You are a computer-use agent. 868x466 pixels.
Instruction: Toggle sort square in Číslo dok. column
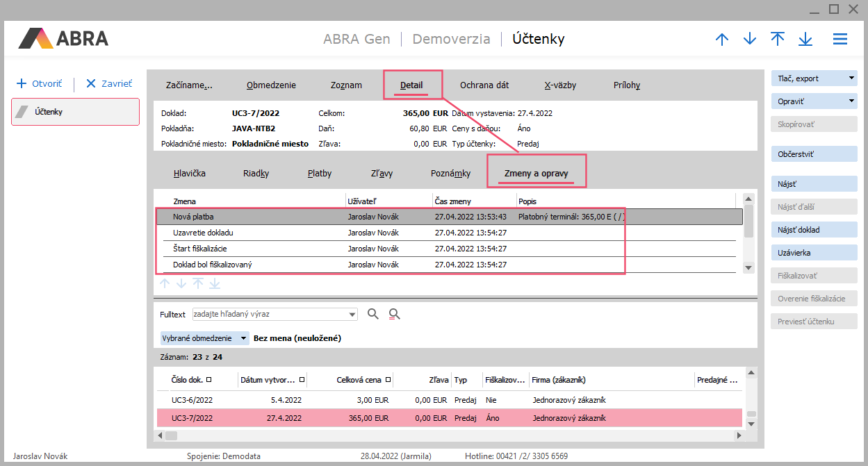(x=209, y=380)
